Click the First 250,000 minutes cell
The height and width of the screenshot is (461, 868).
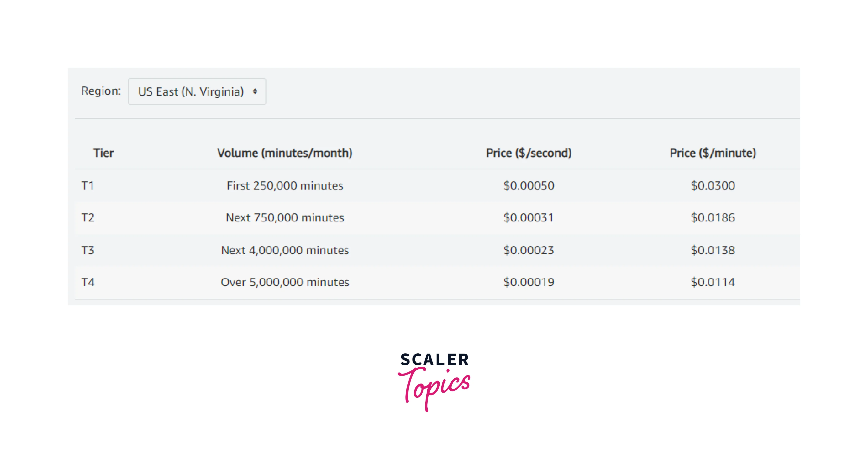pos(285,185)
